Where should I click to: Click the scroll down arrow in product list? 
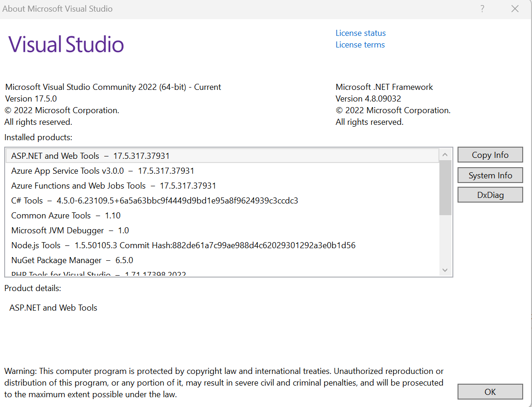445,270
